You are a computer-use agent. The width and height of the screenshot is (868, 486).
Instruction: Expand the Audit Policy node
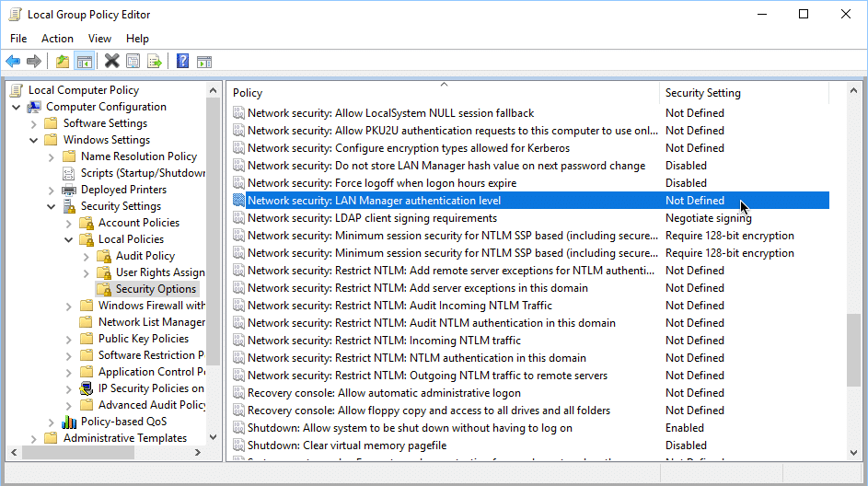tap(86, 257)
